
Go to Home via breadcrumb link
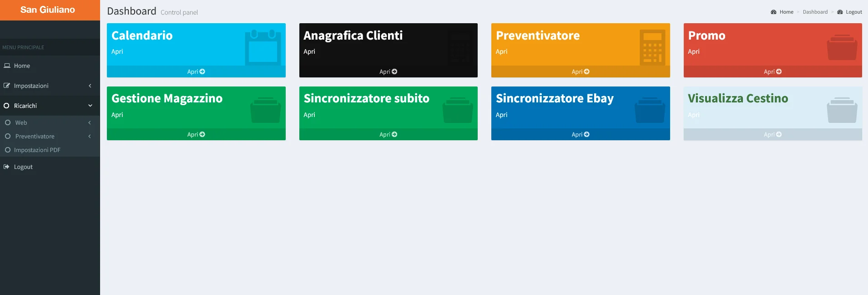coord(786,12)
